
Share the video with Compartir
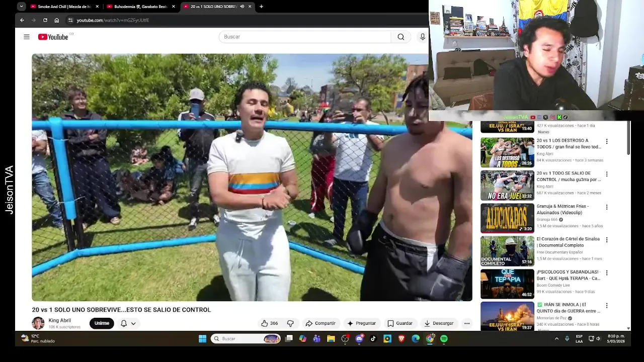click(320, 323)
